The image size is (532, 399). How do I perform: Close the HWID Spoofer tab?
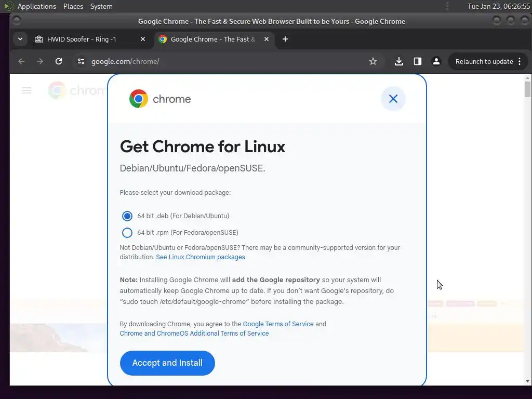(143, 39)
